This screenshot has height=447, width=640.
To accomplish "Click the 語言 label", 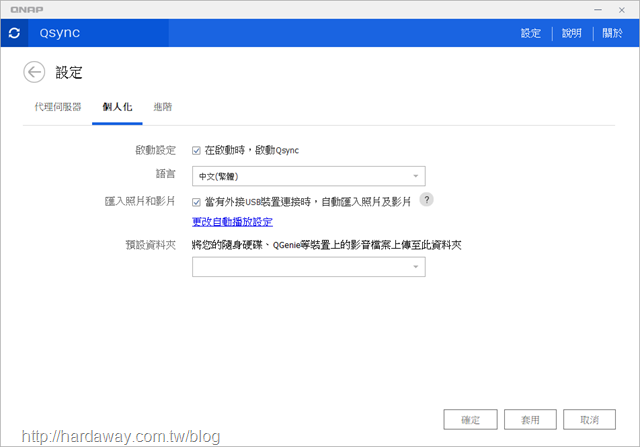I will (166, 174).
